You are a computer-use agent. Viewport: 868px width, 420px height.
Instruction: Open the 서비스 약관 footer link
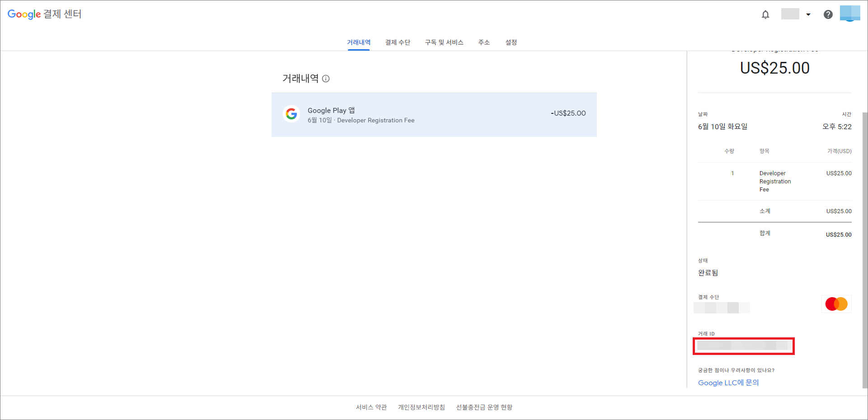coord(371,407)
